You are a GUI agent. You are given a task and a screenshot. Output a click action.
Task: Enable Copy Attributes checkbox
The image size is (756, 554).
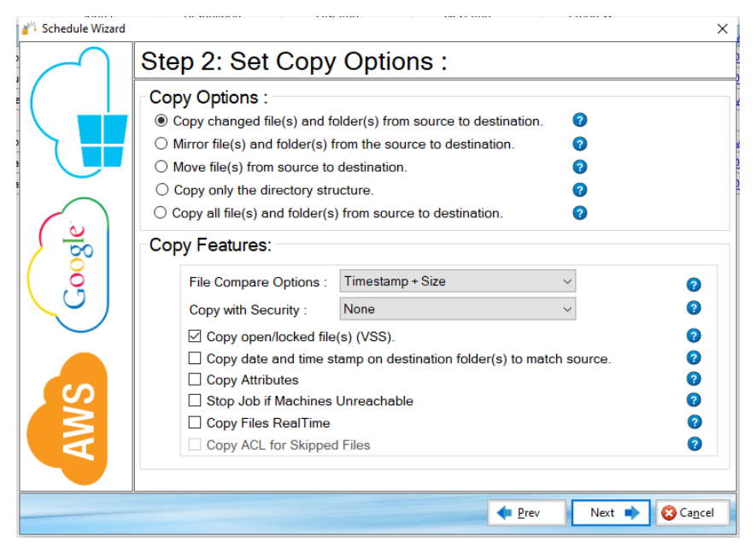[195, 380]
